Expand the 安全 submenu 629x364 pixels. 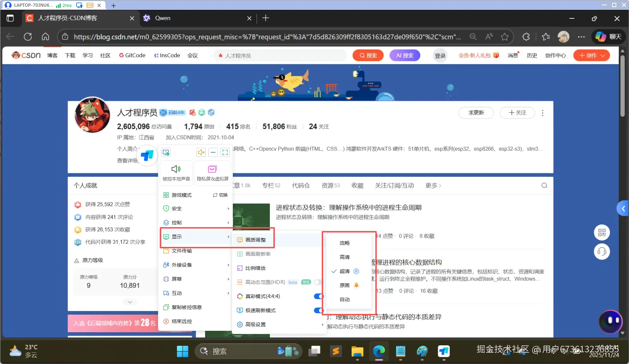196,208
